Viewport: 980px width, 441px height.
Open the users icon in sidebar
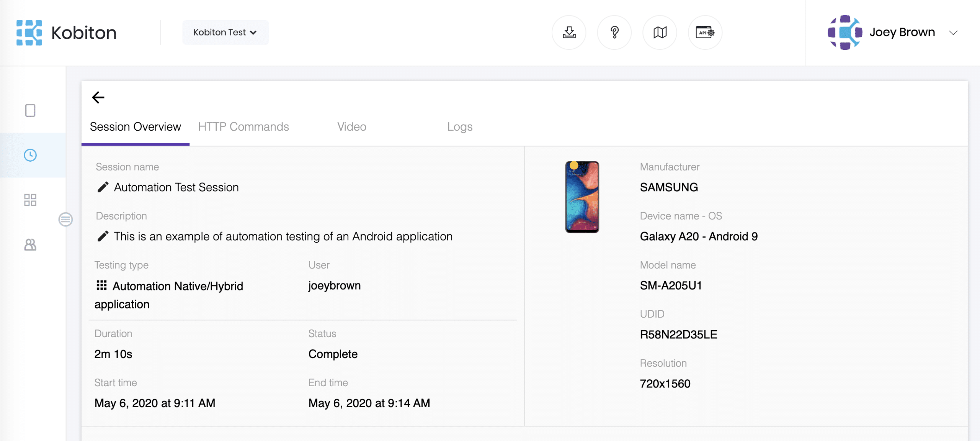[x=30, y=244]
